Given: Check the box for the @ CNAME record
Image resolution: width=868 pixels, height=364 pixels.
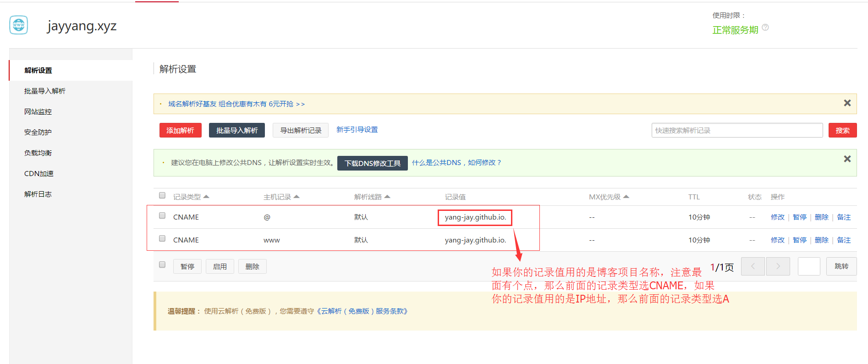Looking at the screenshot, I should pyautogui.click(x=162, y=215).
